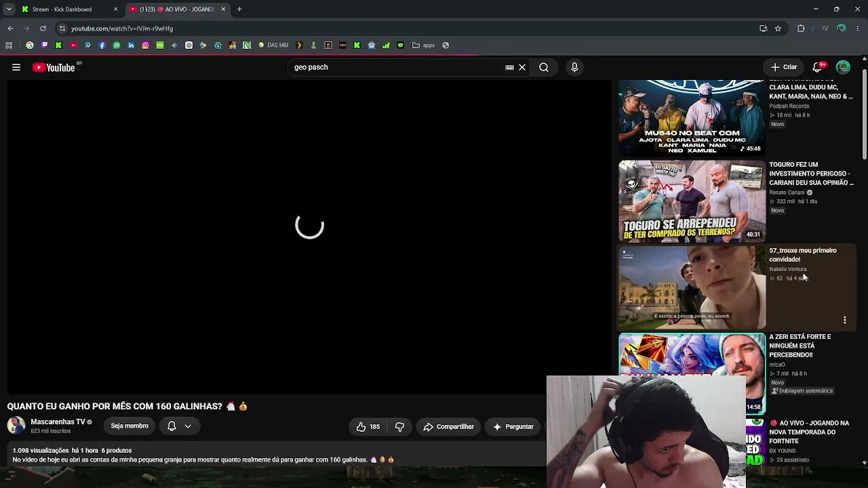
Task: Open the ChatGPT bookmark
Action: (189, 45)
